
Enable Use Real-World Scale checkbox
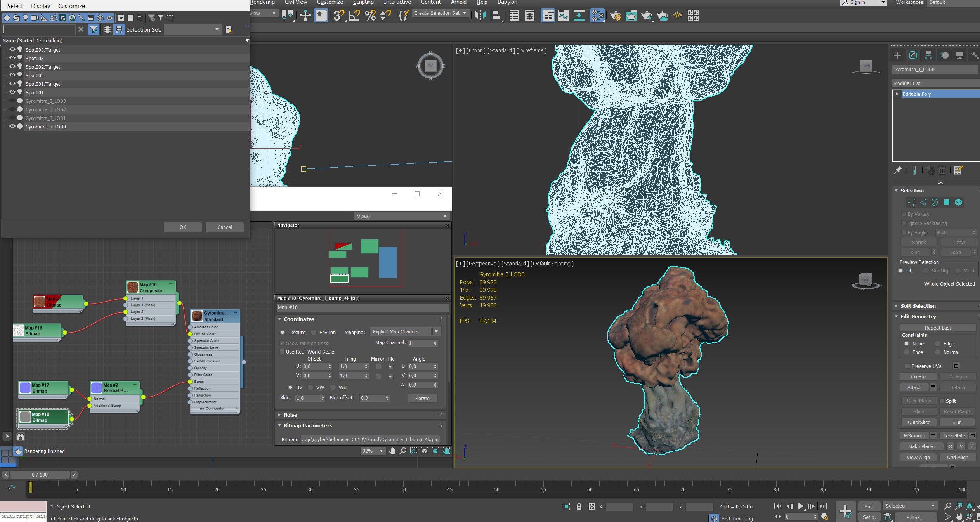point(282,352)
